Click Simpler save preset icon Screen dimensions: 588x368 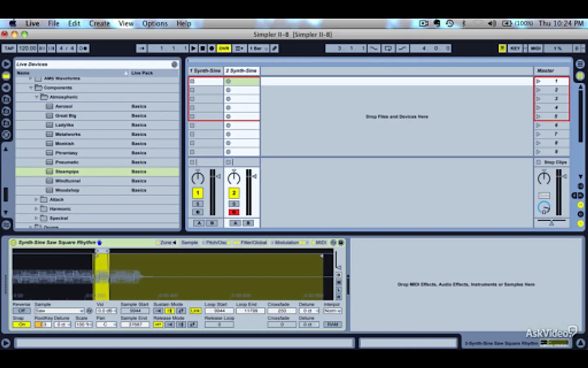pyautogui.click(x=341, y=243)
